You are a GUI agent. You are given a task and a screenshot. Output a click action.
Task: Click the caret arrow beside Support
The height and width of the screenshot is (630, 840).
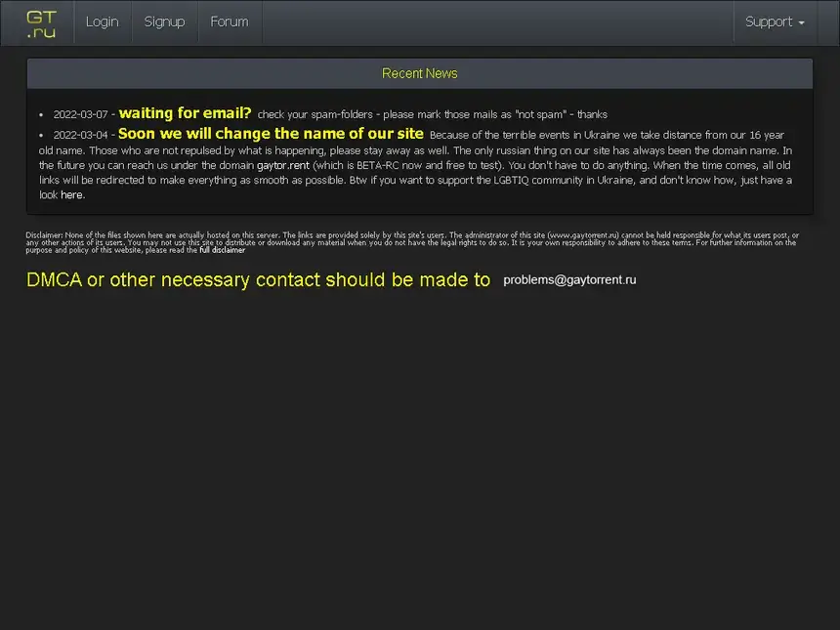pos(802,23)
